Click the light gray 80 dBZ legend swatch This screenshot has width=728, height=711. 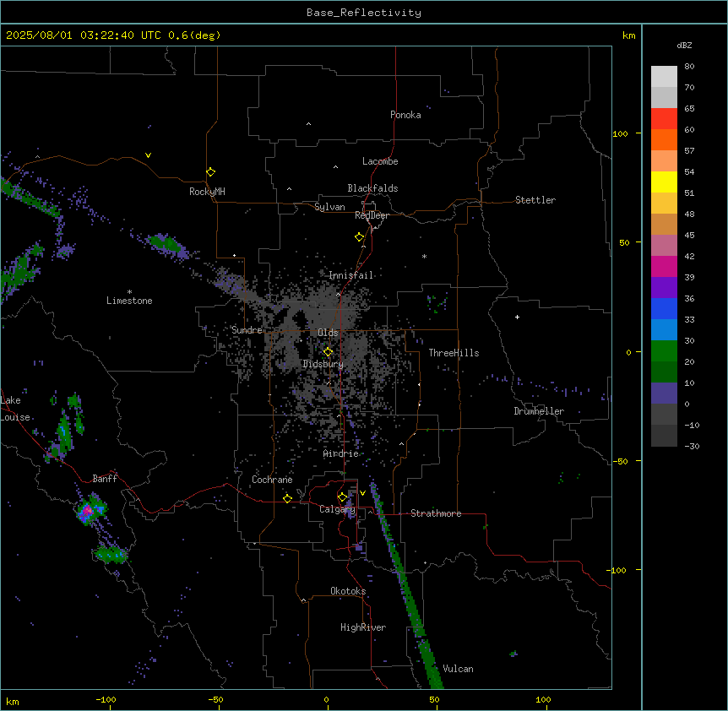pos(664,77)
